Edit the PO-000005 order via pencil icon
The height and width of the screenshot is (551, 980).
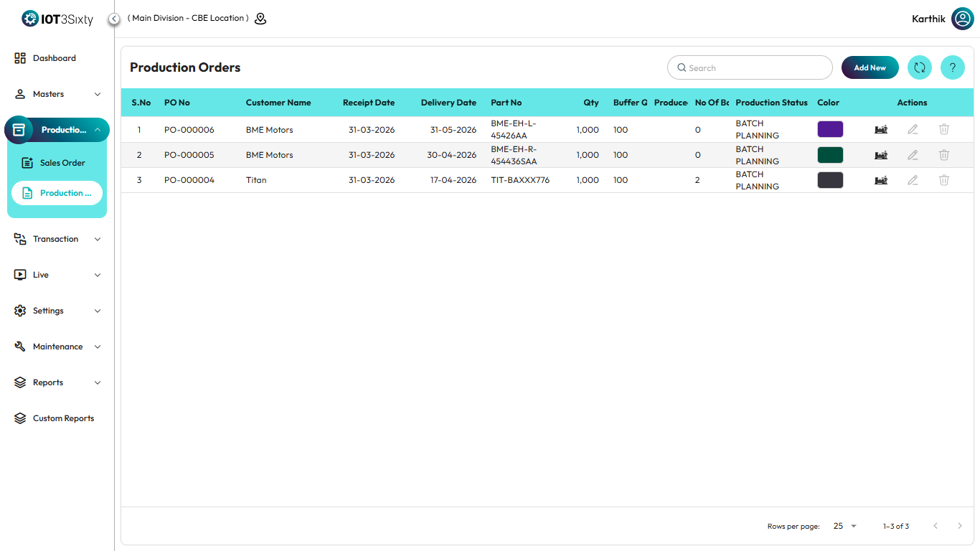(x=913, y=155)
